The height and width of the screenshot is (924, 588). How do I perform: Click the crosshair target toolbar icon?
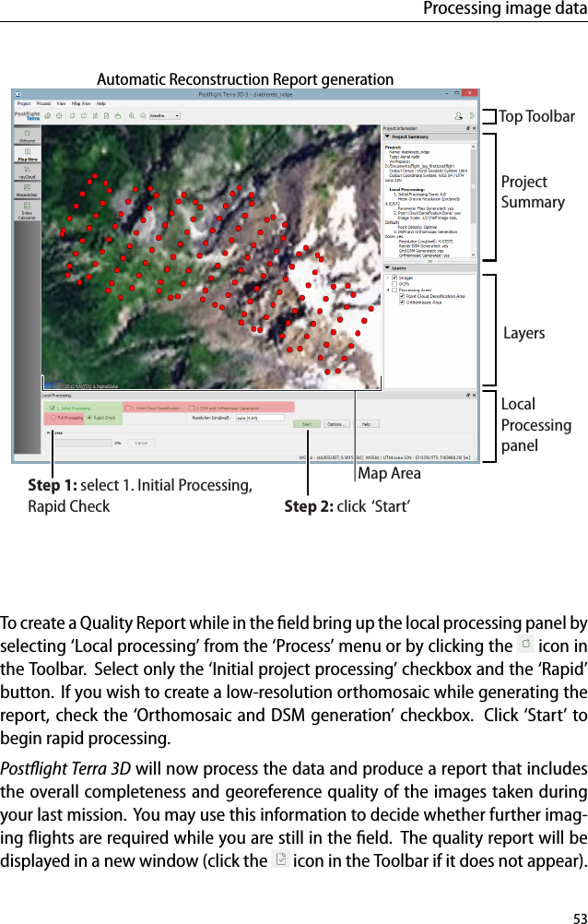(59, 116)
